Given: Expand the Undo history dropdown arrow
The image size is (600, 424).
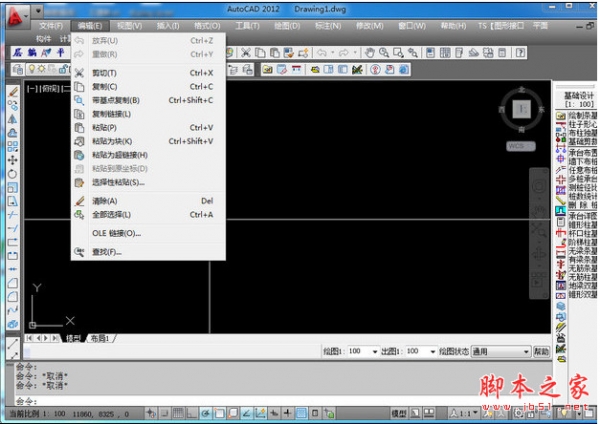Looking at the screenshot, I should [333, 52].
